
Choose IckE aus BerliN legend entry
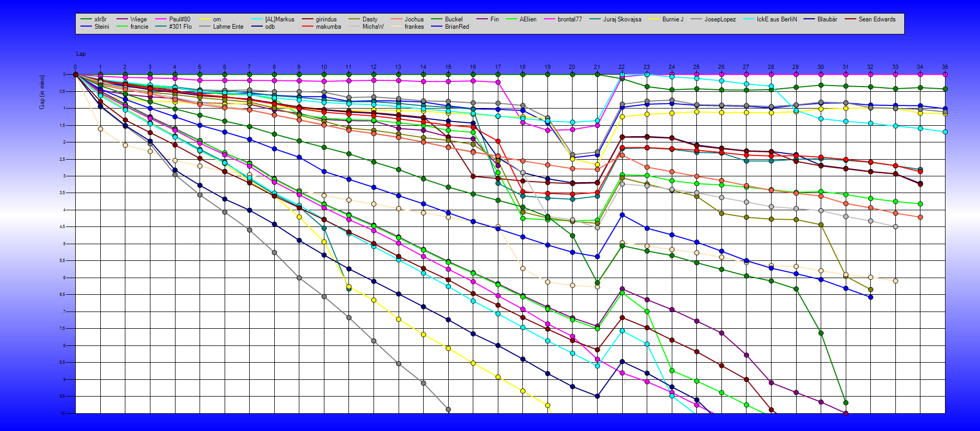[x=777, y=19]
